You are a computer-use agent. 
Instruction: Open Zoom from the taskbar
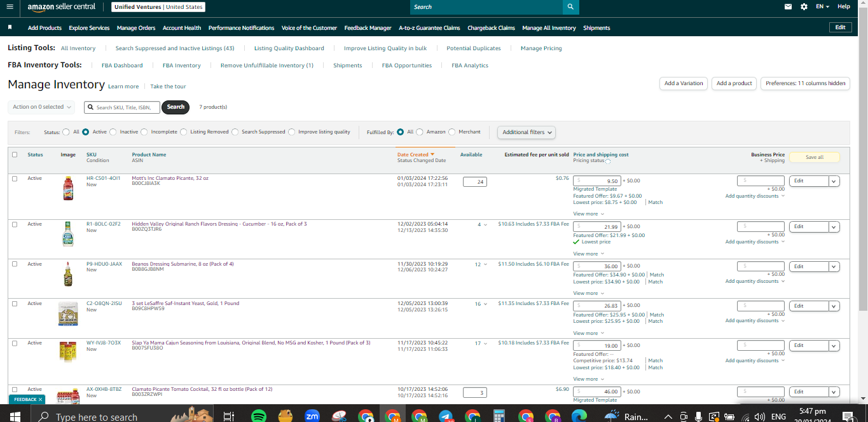tap(312, 416)
